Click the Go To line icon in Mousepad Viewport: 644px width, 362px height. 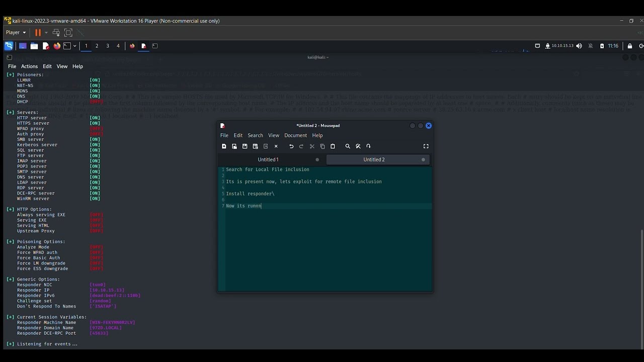click(x=368, y=146)
